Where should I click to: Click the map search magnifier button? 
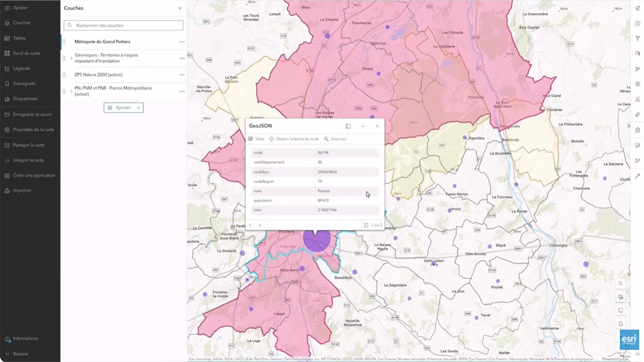(x=621, y=284)
